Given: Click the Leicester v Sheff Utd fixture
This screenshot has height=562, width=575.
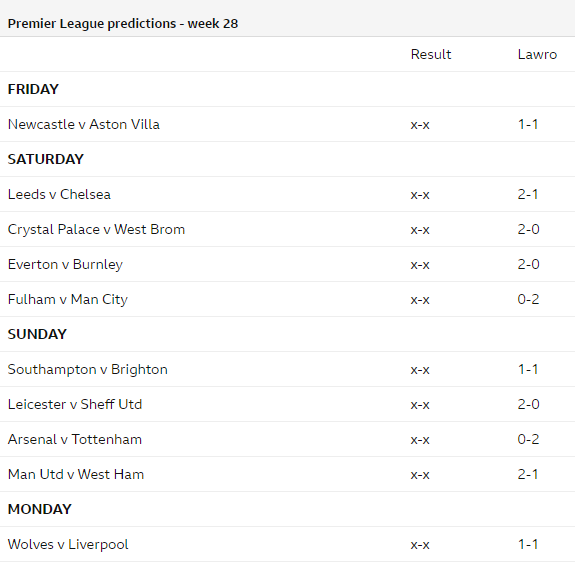Looking at the screenshot, I should coord(75,404).
